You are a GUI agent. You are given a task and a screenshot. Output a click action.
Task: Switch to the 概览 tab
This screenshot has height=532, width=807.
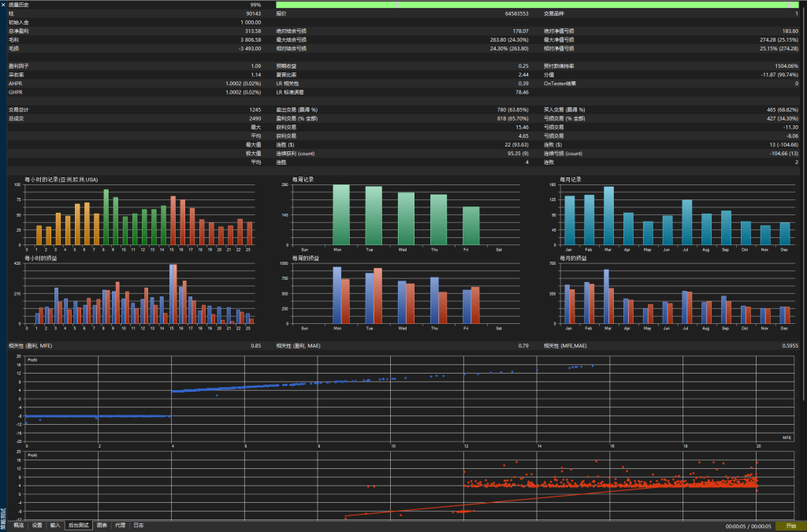coord(18,525)
